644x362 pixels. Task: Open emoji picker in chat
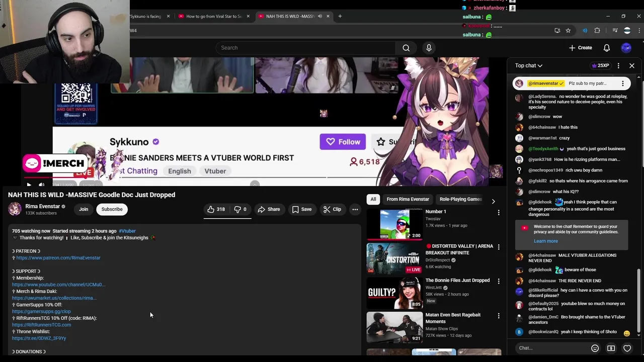click(595, 348)
